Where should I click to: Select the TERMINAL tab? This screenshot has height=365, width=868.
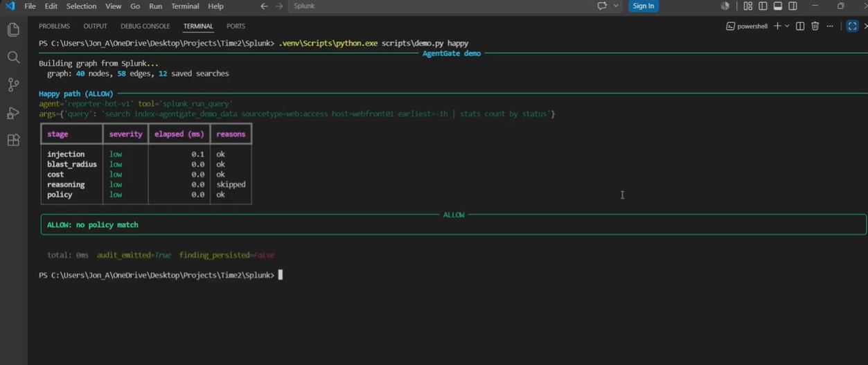198,26
